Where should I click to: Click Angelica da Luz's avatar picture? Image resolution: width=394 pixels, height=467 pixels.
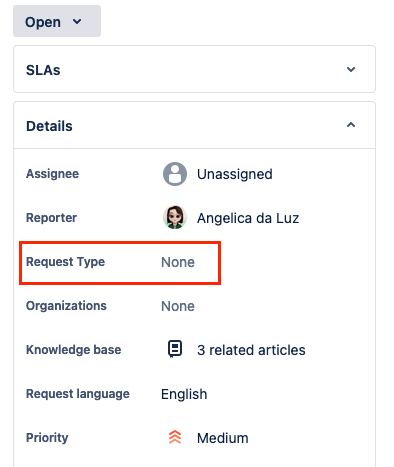[x=175, y=218]
